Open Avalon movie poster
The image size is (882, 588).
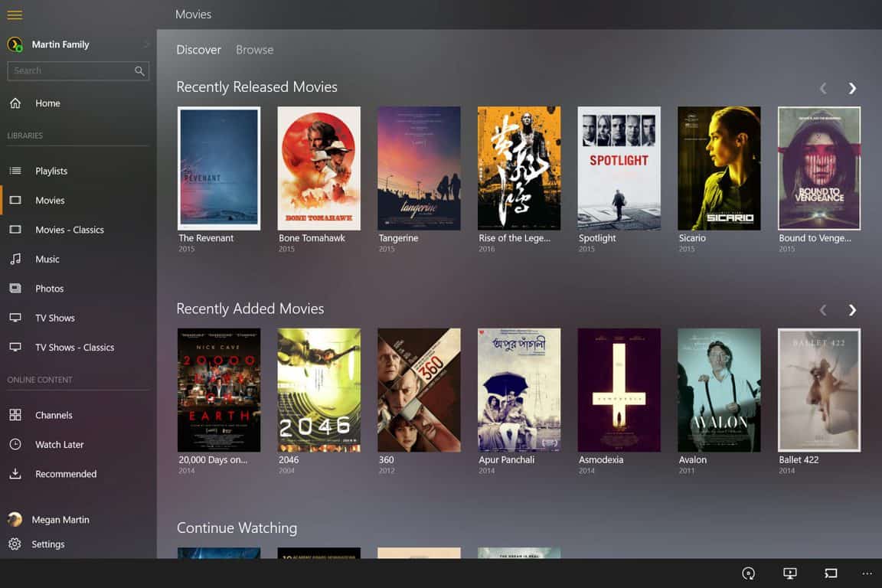pos(720,390)
